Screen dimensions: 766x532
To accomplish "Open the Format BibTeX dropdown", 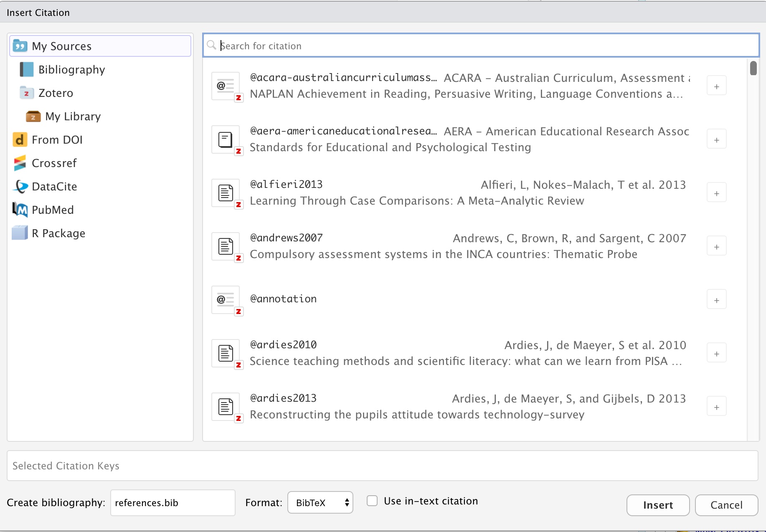I will (320, 502).
